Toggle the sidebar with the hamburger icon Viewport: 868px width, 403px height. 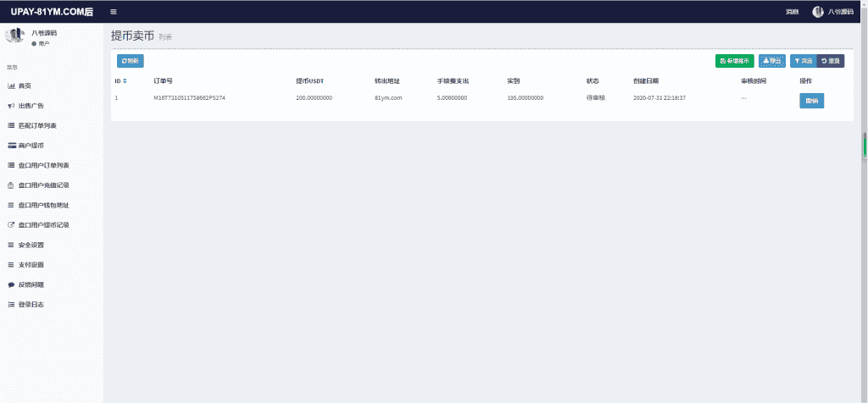114,12
